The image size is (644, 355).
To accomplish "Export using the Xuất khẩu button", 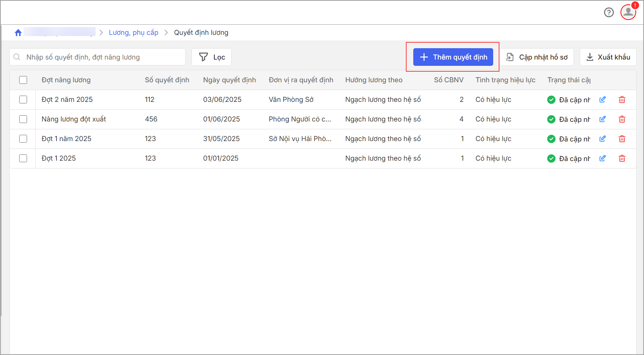I will pyautogui.click(x=608, y=57).
